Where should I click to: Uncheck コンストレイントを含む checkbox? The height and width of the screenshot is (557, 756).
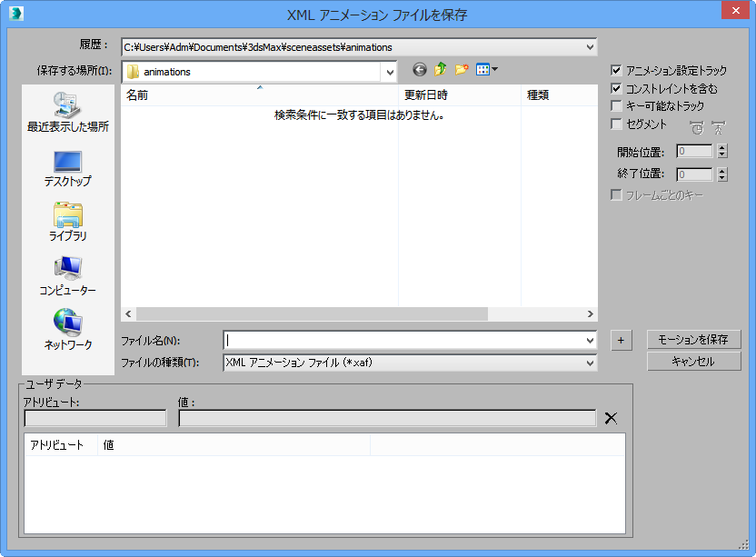616,88
